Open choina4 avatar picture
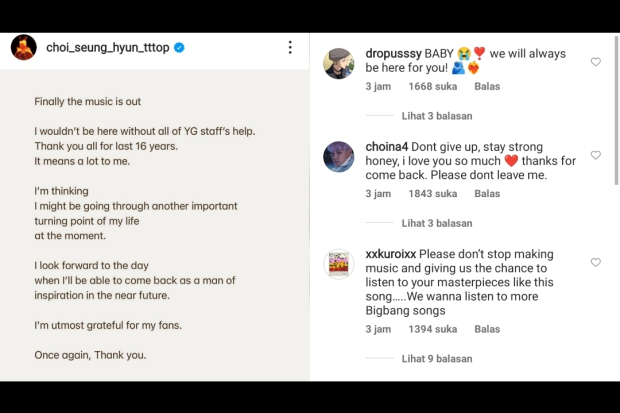This screenshot has width=620, height=413. [x=339, y=157]
